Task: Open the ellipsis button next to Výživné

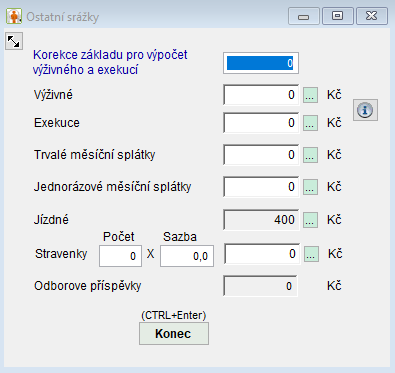Action: point(310,95)
